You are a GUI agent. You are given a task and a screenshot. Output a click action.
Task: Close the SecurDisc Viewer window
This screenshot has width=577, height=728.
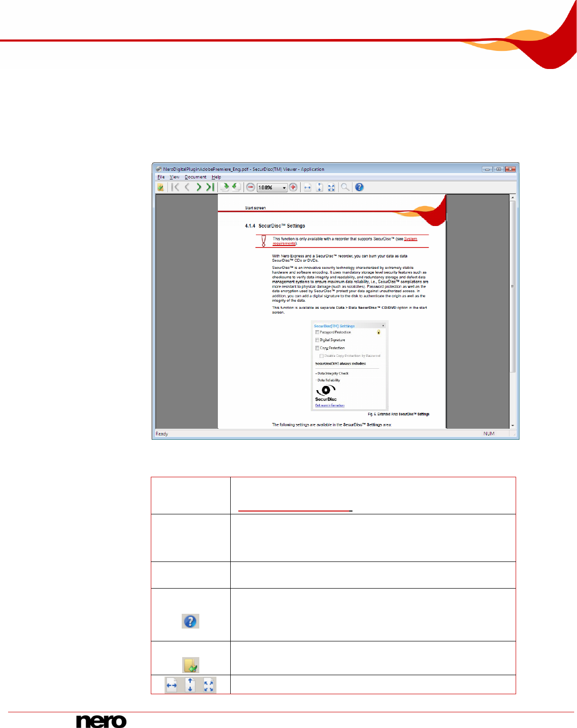(x=510, y=169)
